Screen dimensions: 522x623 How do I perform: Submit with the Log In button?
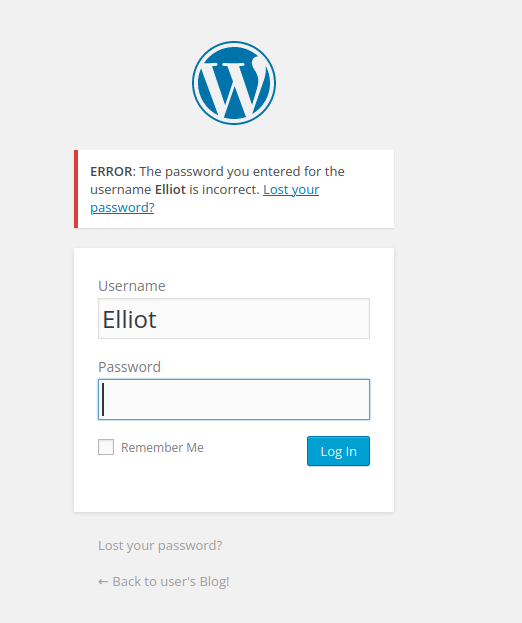[338, 451]
